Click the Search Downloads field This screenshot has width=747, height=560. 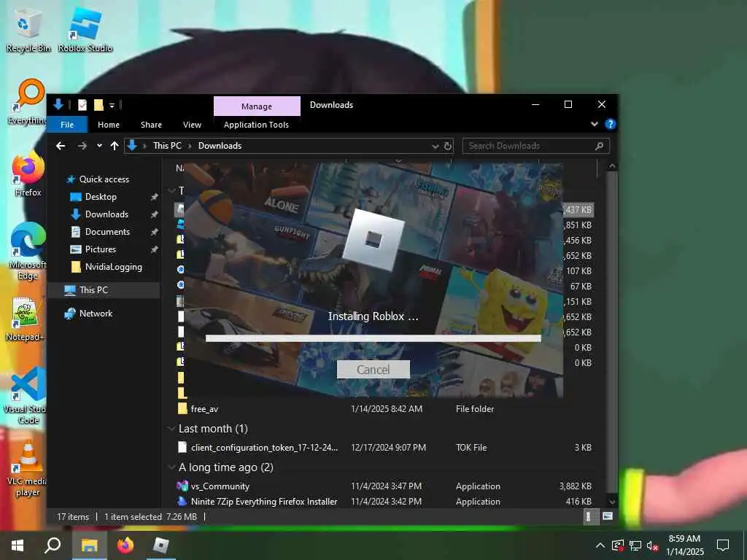[535, 146]
